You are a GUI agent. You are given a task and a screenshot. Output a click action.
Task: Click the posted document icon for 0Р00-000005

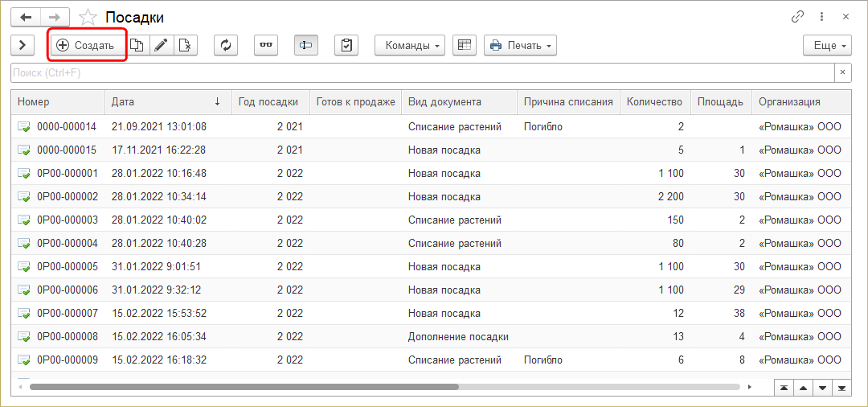pos(24,267)
